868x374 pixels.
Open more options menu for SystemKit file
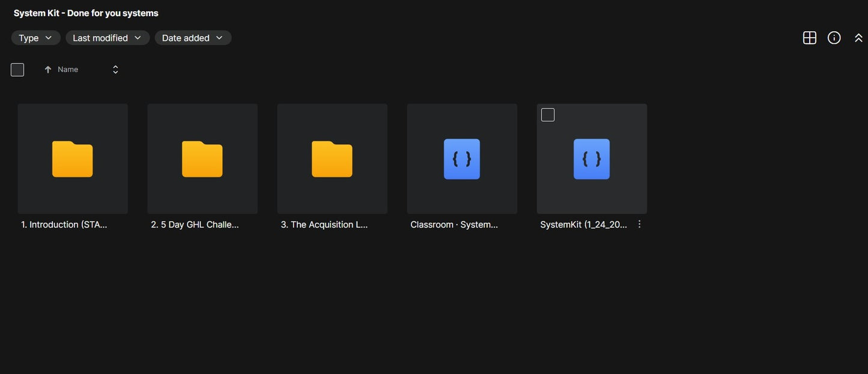[640, 224]
